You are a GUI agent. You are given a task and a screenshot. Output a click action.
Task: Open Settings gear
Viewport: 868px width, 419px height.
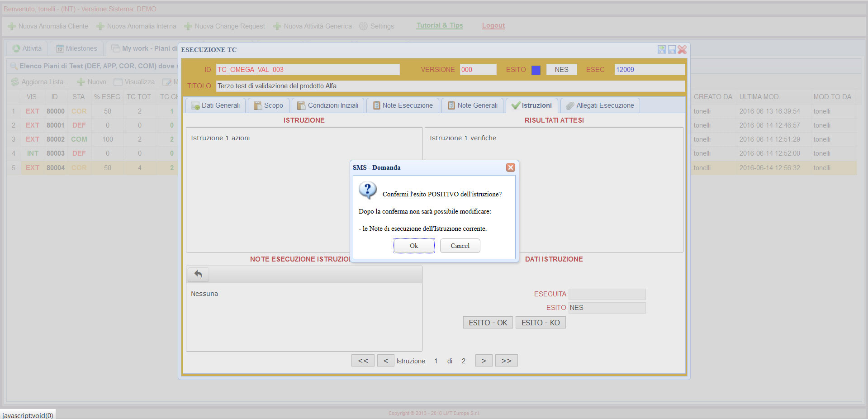[377, 26]
